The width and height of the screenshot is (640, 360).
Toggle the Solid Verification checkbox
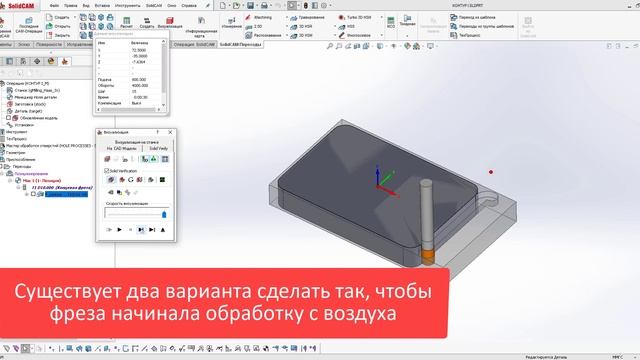coord(107,171)
